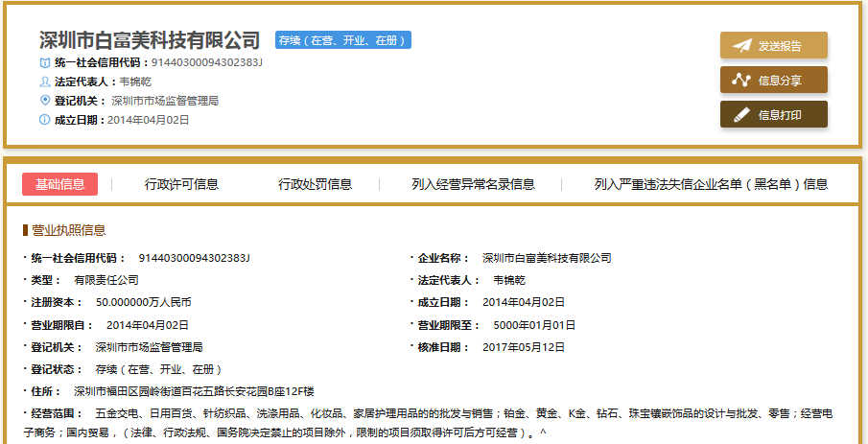Screen dimensions: 868x444
Task: Click the 深圳市白富美科技有限公司 page title
Action: tap(150, 40)
